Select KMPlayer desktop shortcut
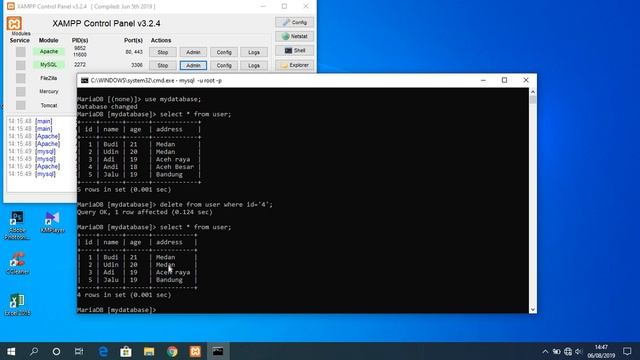Screen dimensions: 640x360 [52, 222]
